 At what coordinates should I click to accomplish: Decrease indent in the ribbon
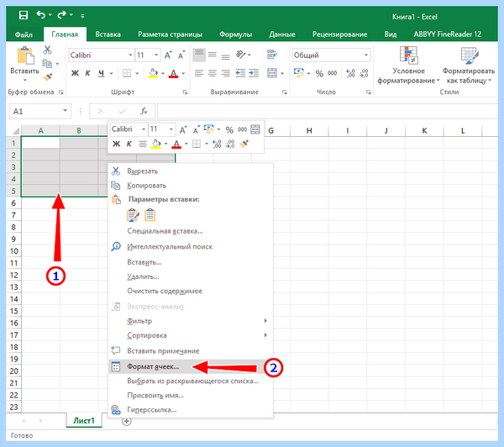[240, 73]
